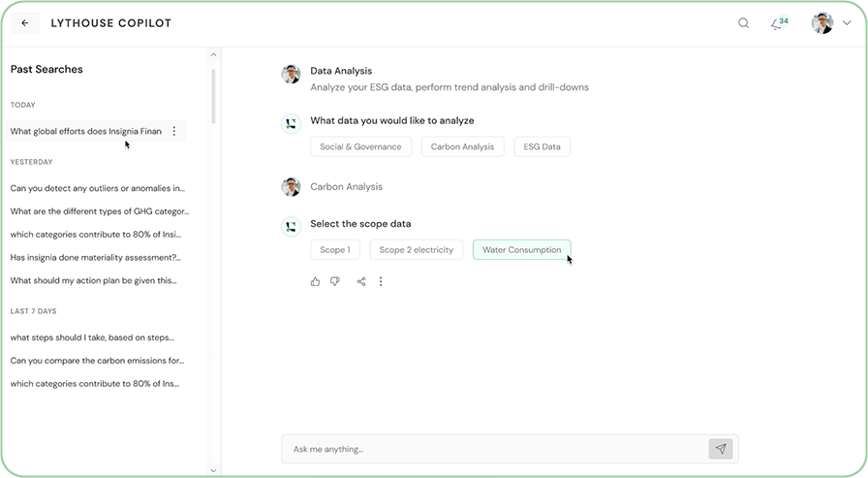868x478 pixels.
Task: Click the back arrow button
Action: (x=25, y=22)
